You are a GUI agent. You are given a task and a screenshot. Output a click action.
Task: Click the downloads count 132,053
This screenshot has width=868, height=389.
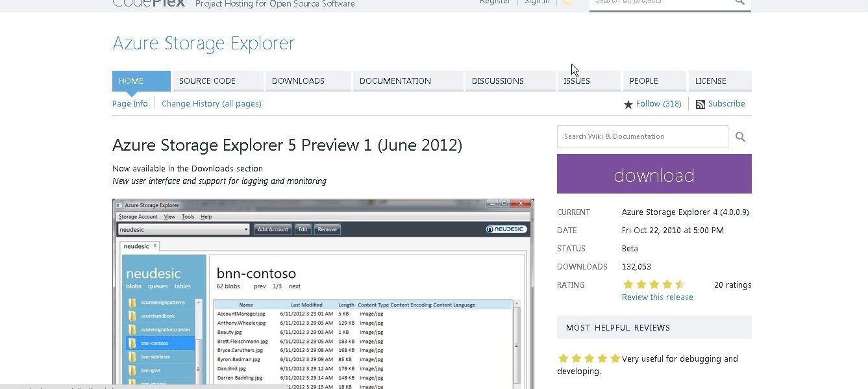pyautogui.click(x=636, y=267)
